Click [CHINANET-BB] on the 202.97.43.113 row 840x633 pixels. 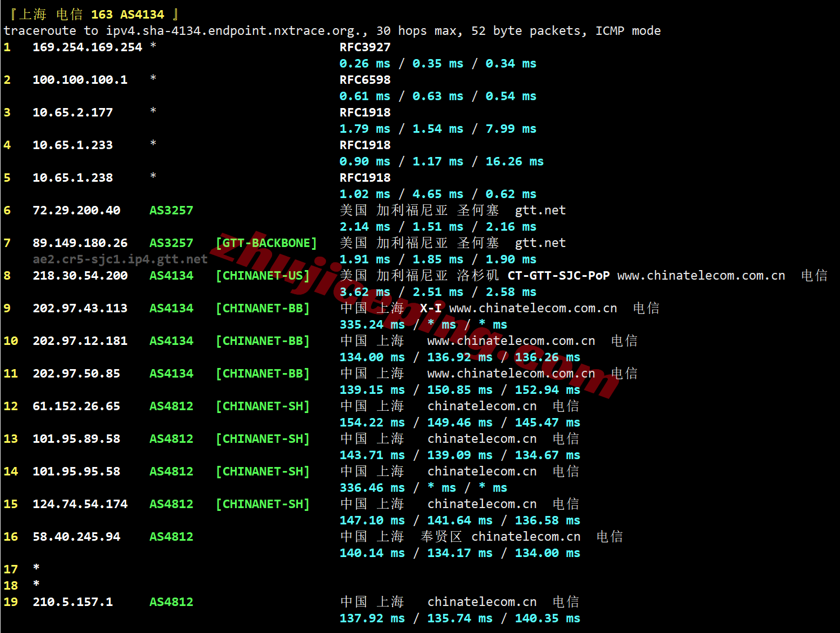point(263,308)
